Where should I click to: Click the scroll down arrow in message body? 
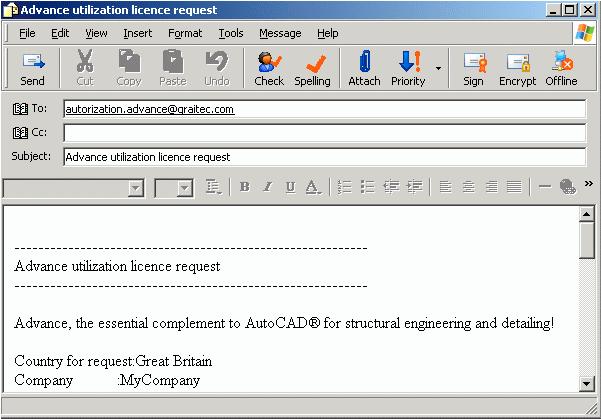pos(586,383)
